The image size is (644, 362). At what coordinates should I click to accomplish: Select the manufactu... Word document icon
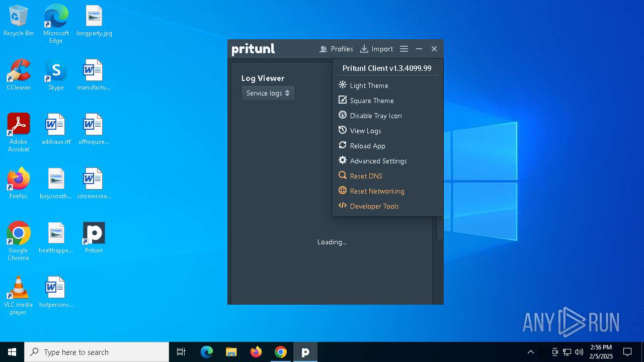tap(94, 75)
